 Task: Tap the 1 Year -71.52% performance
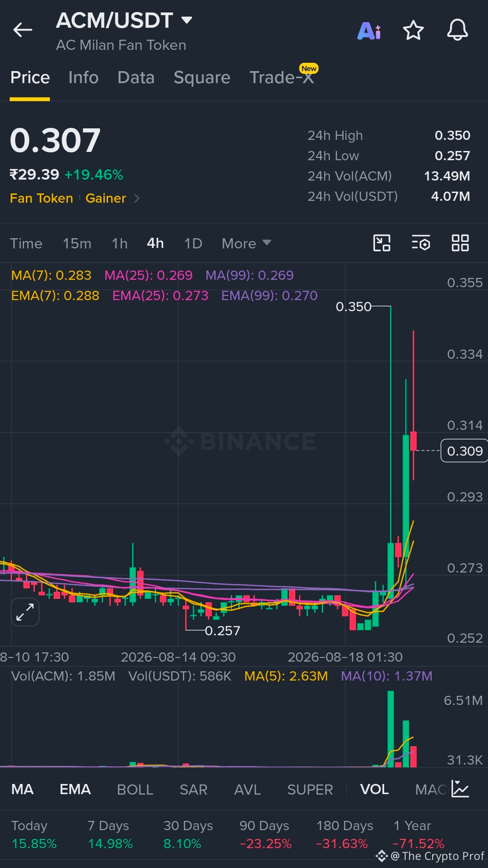(x=418, y=835)
